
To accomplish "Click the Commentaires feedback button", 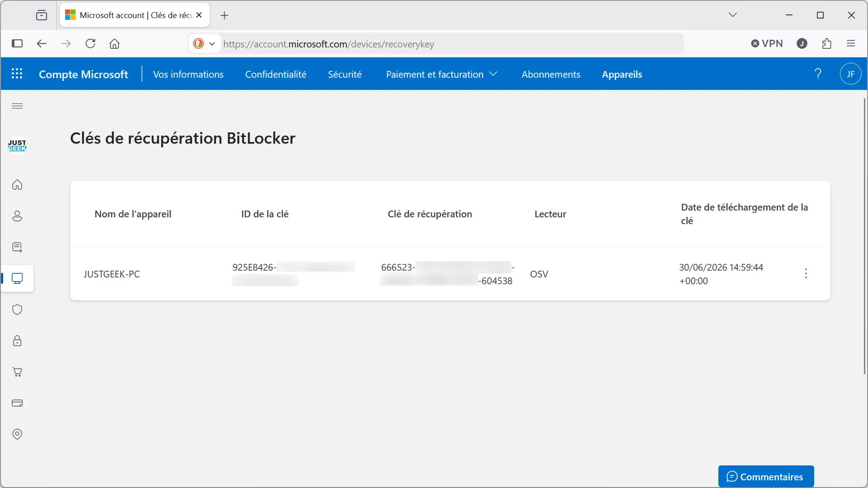I will [x=766, y=476].
